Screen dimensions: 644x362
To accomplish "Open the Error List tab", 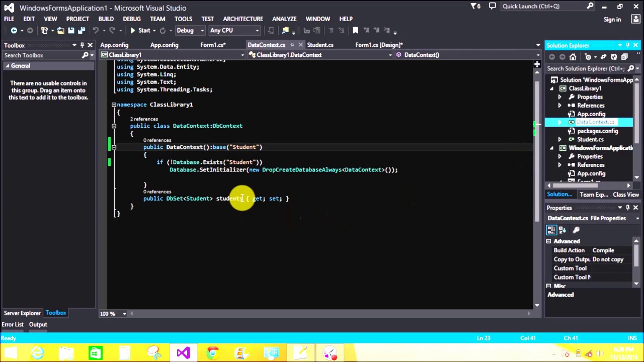I will (13, 324).
